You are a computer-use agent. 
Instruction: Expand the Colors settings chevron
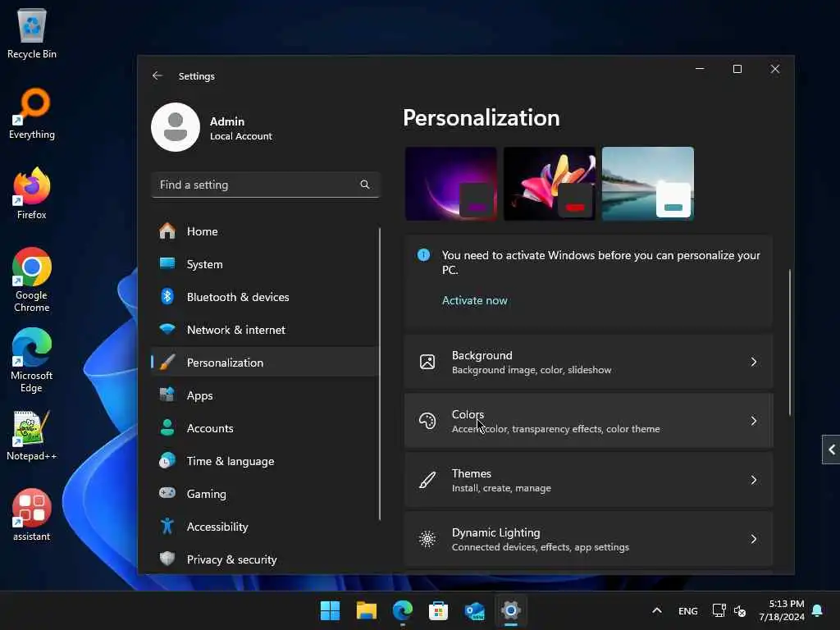click(754, 421)
